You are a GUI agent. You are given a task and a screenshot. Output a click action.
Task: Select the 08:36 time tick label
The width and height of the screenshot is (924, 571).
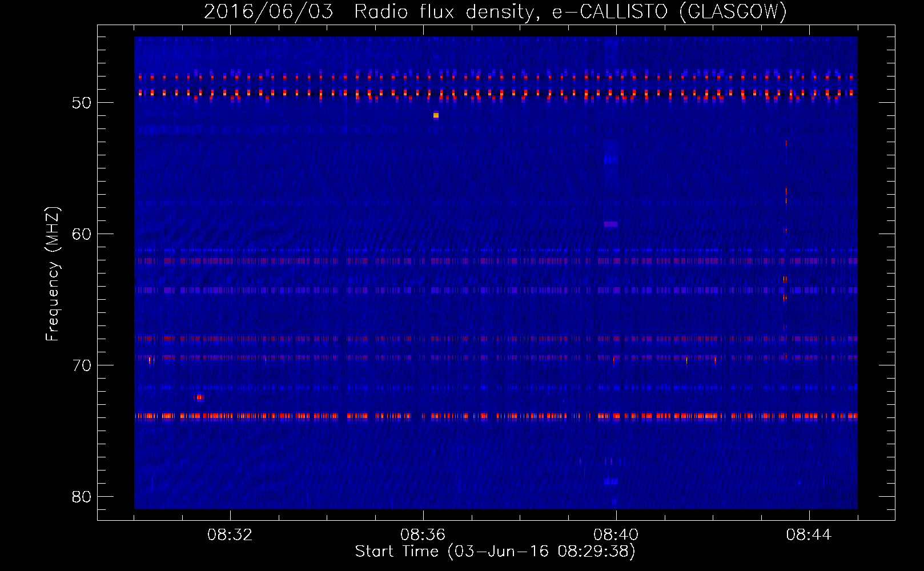[423, 535]
